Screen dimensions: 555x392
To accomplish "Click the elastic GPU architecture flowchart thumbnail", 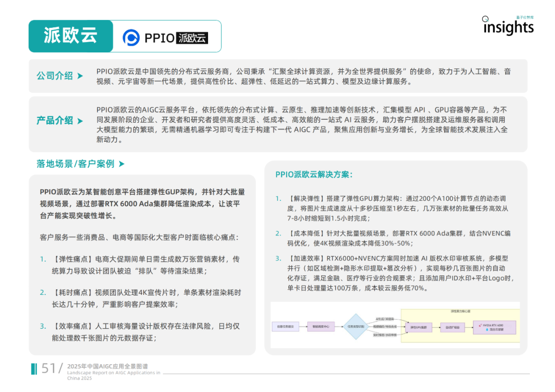I will (x=395, y=325).
